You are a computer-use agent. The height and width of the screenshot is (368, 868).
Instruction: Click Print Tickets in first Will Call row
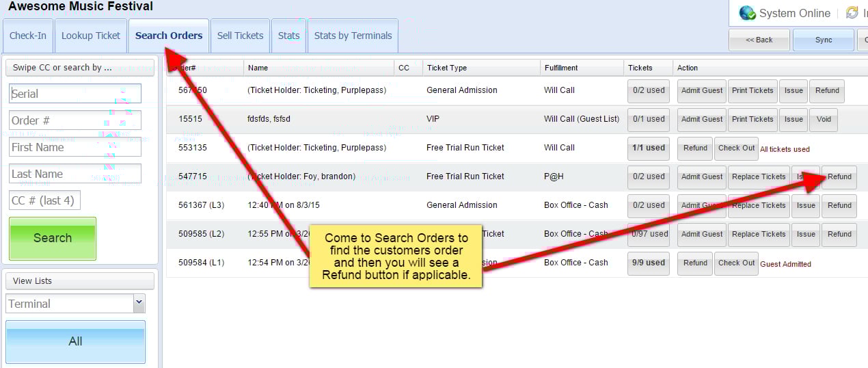[752, 90]
